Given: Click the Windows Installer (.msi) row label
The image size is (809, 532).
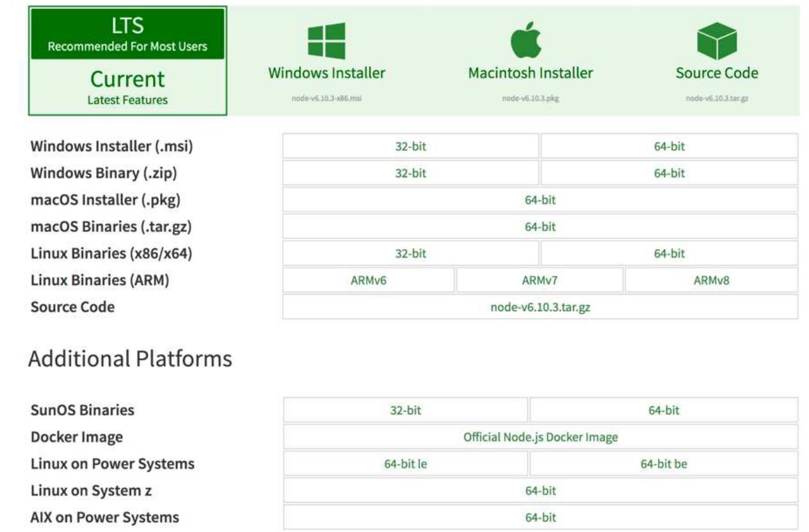Looking at the screenshot, I should tap(112, 146).
